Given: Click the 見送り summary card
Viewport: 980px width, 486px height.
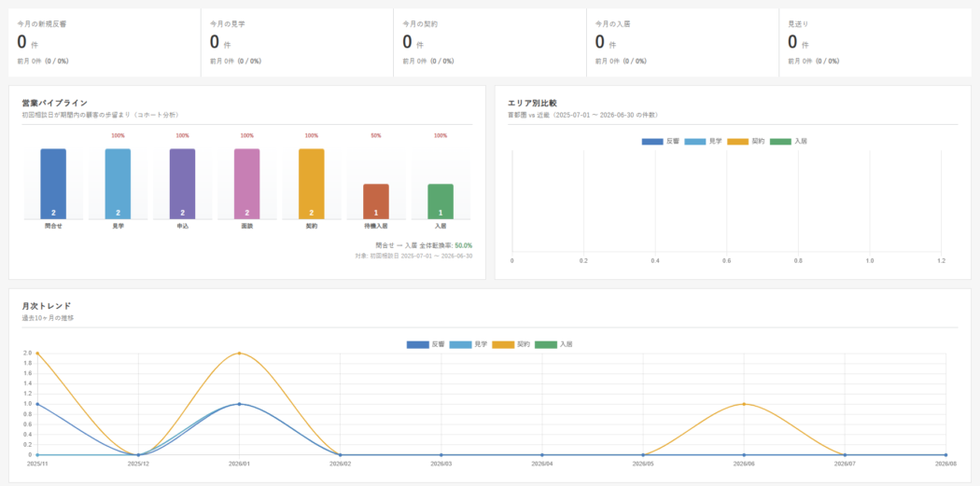Looking at the screenshot, I should (x=875, y=43).
